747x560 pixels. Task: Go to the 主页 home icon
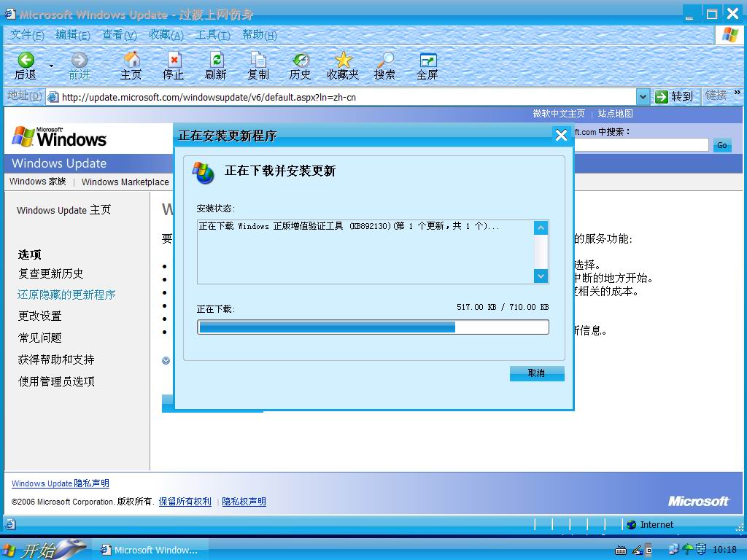(x=132, y=59)
